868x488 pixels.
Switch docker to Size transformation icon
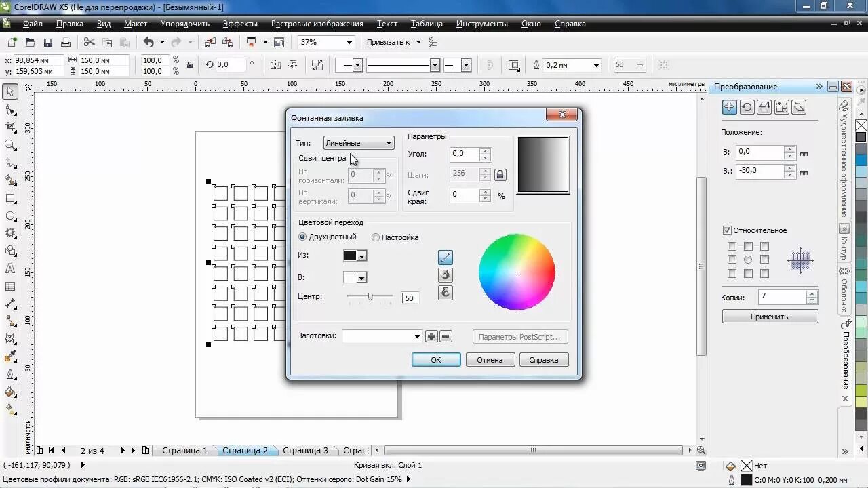(782, 107)
